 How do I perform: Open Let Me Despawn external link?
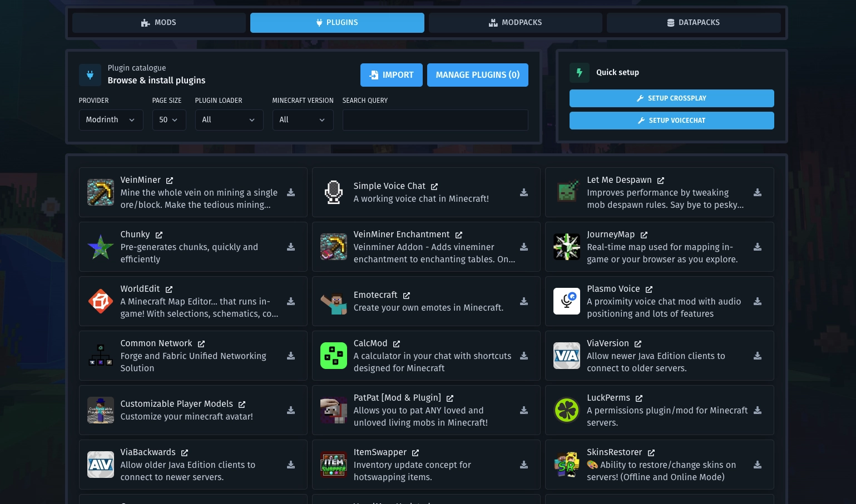661,181
